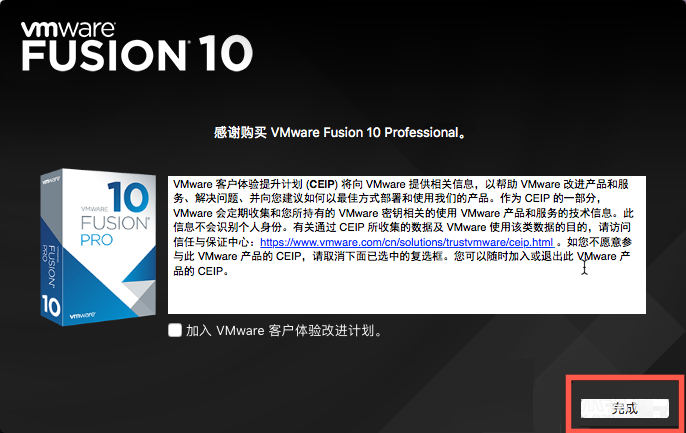Click the PRO text on the box front
Viewport: 686px width, 433px height.
coord(97,240)
